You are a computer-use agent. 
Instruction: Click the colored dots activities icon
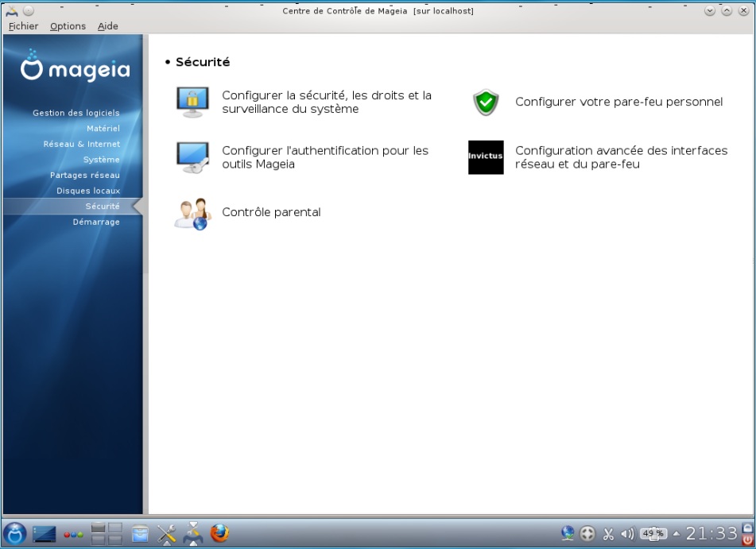click(x=73, y=535)
